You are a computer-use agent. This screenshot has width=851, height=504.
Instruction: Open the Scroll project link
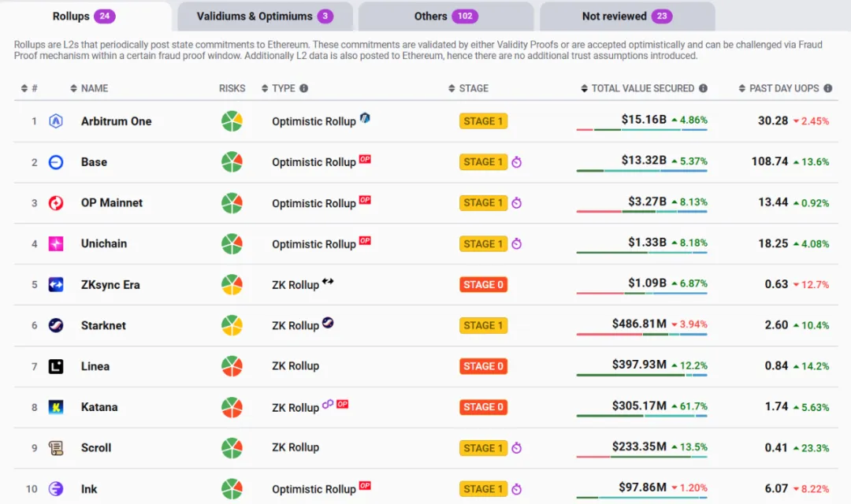96,448
